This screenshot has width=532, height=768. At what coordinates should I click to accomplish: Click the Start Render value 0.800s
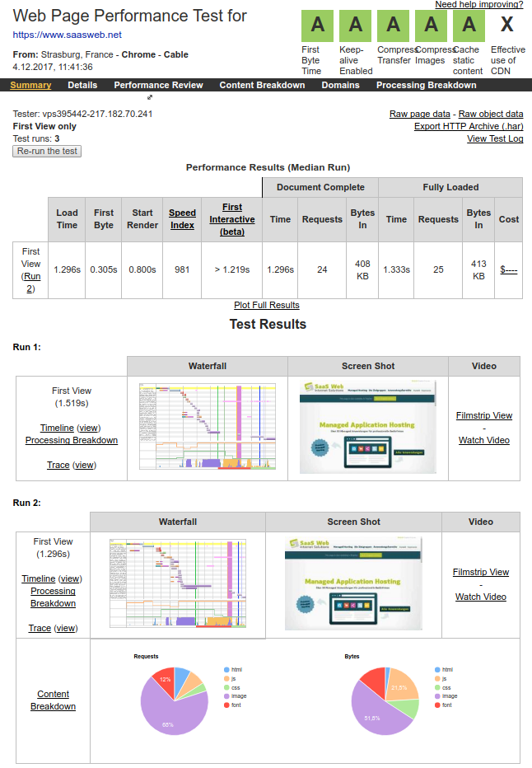142,270
